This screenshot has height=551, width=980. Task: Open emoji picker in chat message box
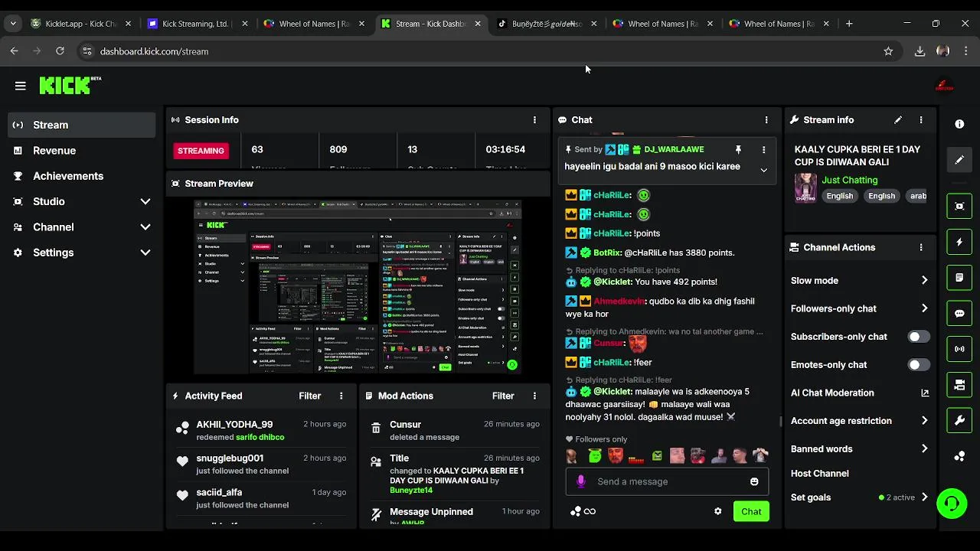pos(754,481)
